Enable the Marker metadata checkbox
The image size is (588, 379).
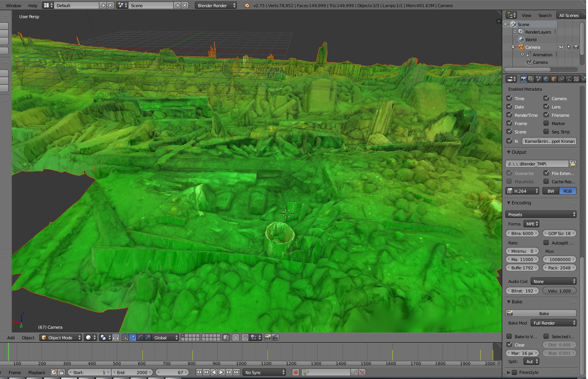tap(546, 123)
